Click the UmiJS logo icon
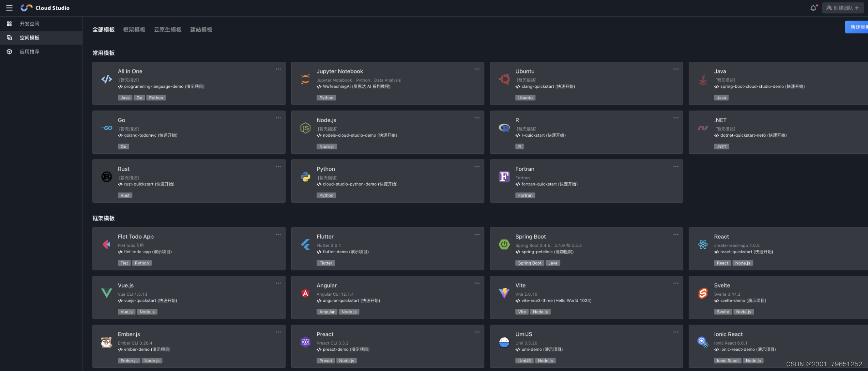The image size is (868, 371). (504, 342)
